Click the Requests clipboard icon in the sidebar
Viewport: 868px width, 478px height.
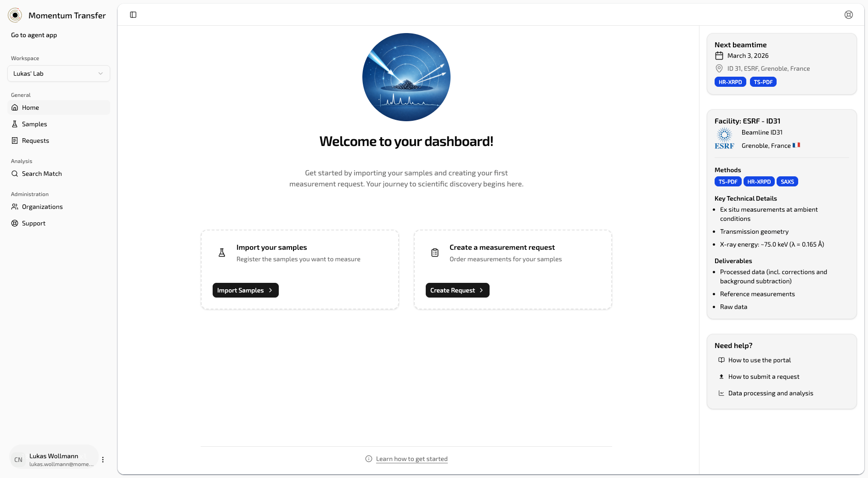point(15,141)
